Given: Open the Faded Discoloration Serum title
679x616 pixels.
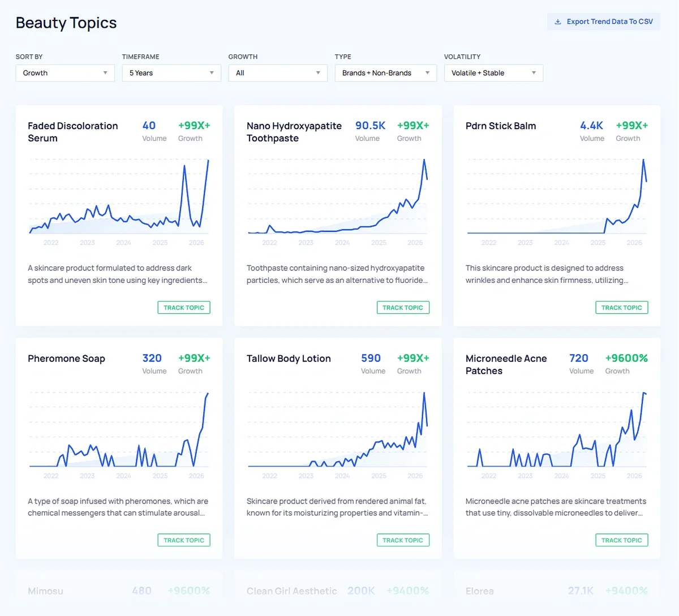Looking at the screenshot, I should tap(73, 132).
